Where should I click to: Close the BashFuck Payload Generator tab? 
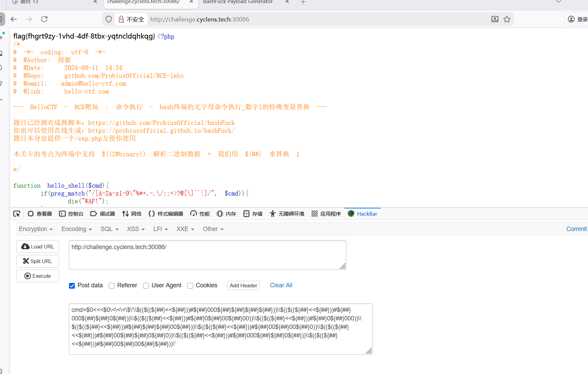pyautogui.click(x=287, y=2)
